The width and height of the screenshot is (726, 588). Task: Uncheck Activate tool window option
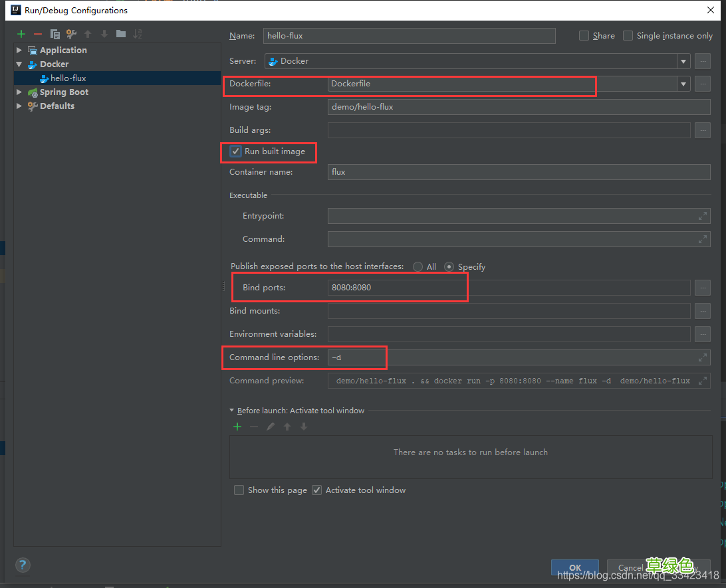pos(316,490)
